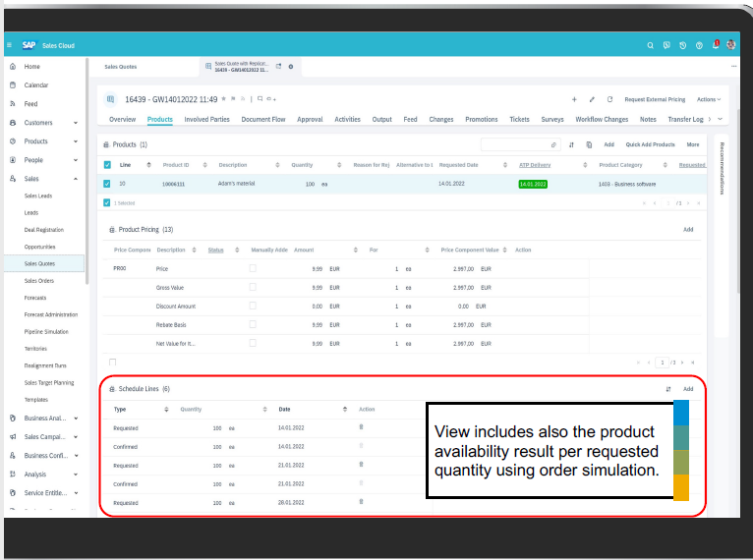Viewport: 753px width, 560px height.
Task: Open the user profile avatar
Action: coord(731,44)
